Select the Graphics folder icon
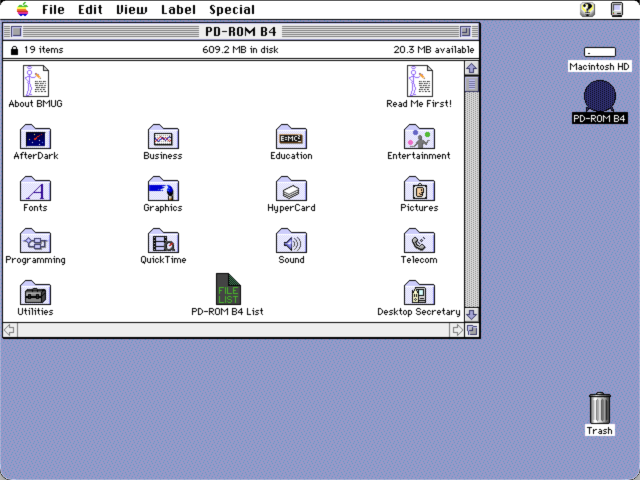 point(163,189)
